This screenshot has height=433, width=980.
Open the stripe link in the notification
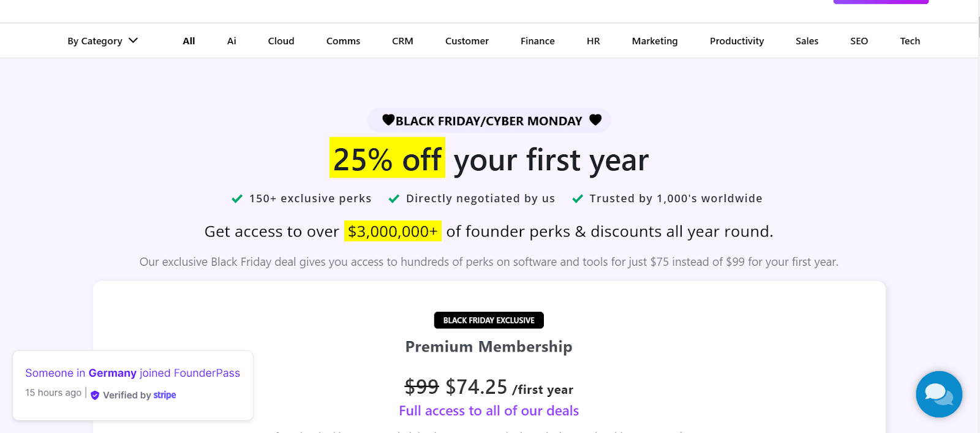point(164,395)
